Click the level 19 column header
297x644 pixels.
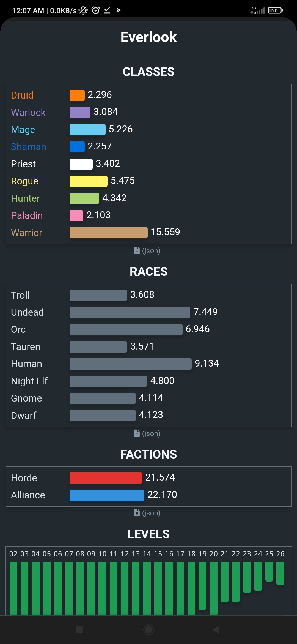click(202, 554)
